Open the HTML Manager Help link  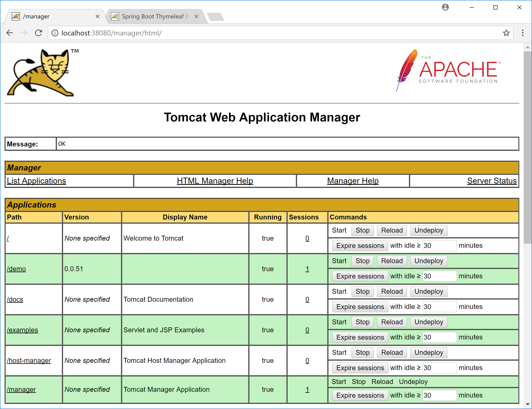(215, 181)
